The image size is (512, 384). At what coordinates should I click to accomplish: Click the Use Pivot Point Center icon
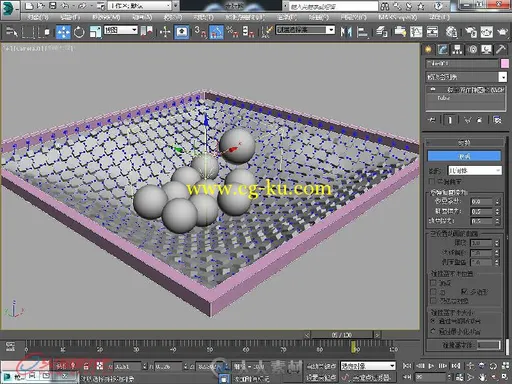click(x=146, y=32)
